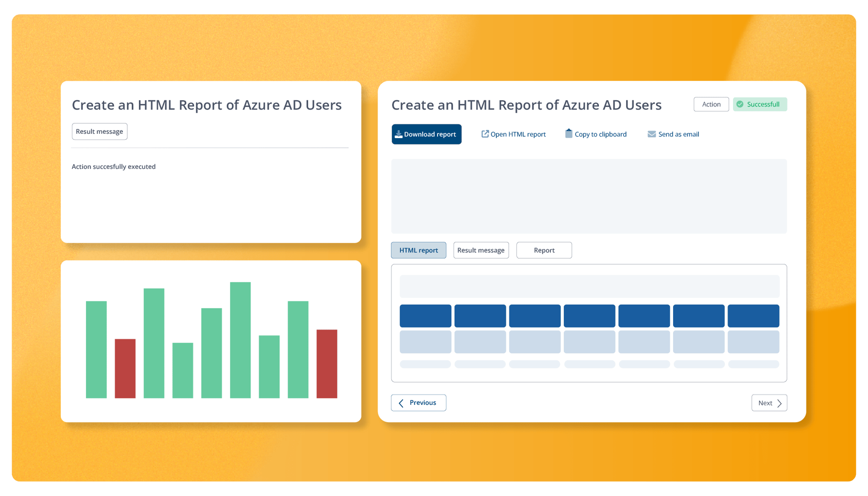This screenshot has width=868, height=496.
Task: Click the left chevron icon in Previous
Action: coord(401,403)
